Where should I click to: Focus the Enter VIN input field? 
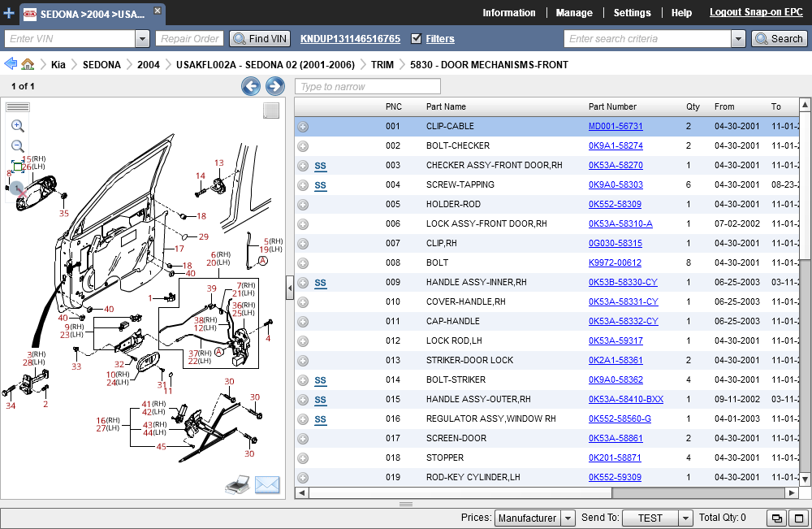pos(70,39)
